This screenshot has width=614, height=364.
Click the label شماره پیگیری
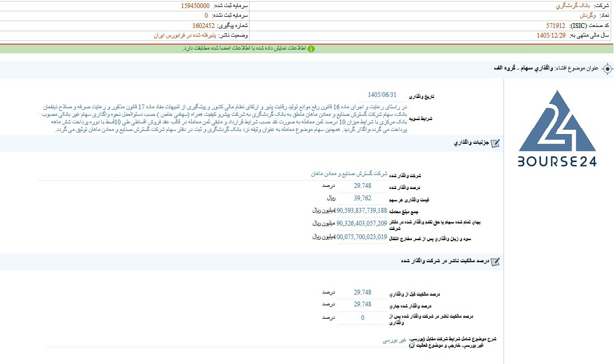(232, 26)
